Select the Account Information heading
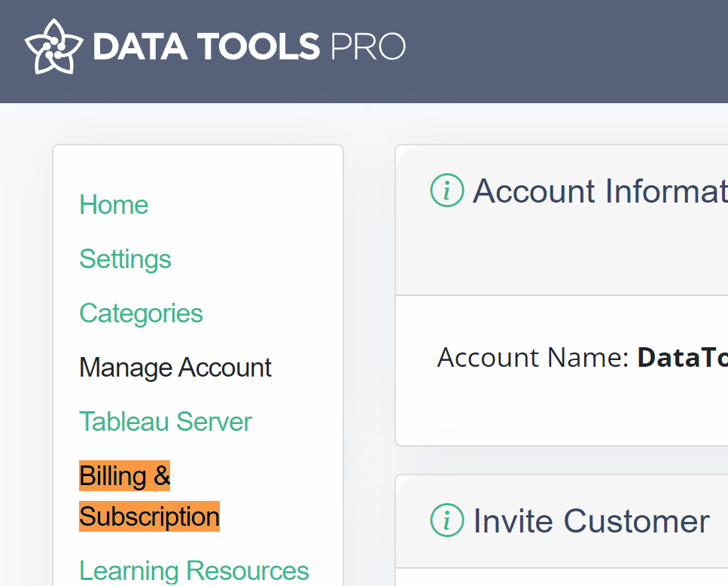 coord(600,191)
